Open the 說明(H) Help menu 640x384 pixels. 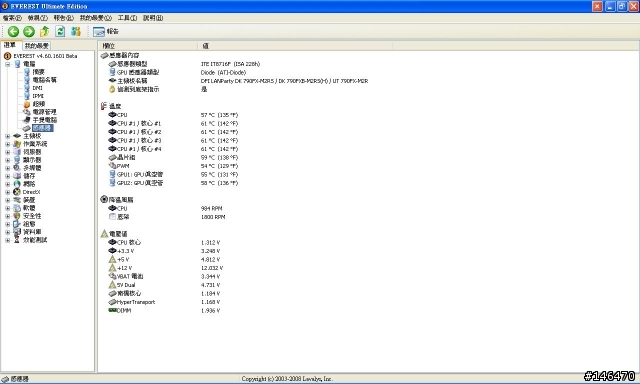[x=153, y=18]
